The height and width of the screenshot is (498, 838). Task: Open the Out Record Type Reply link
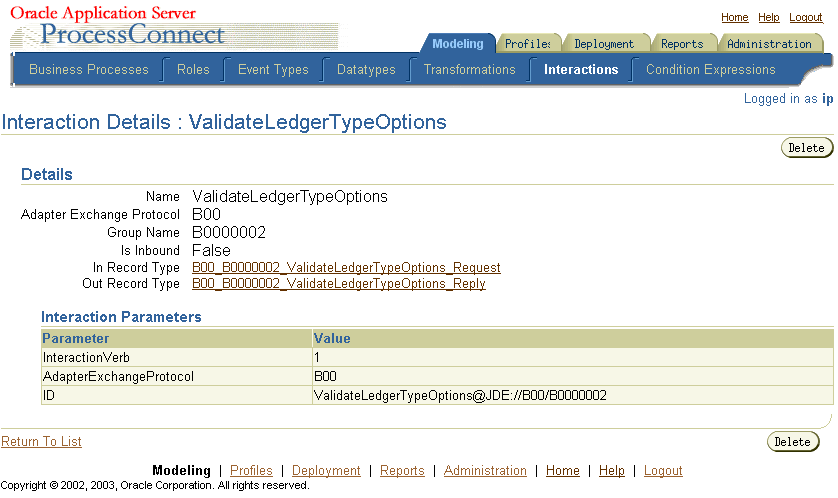coord(338,284)
